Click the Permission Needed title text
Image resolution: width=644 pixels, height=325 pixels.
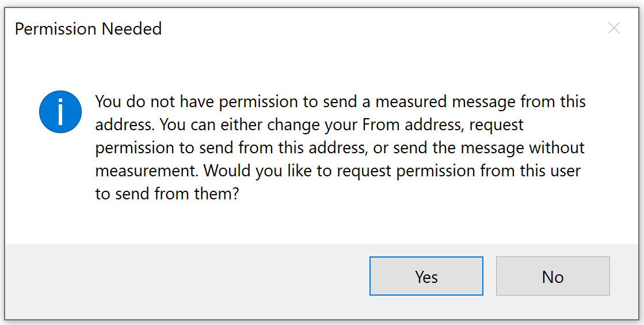coord(88,29)
